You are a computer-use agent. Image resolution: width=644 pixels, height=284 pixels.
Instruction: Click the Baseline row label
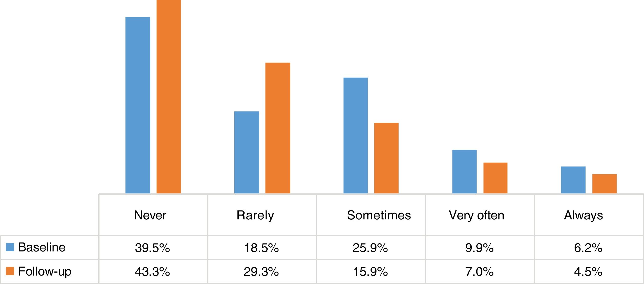click(x=42, y=247)
